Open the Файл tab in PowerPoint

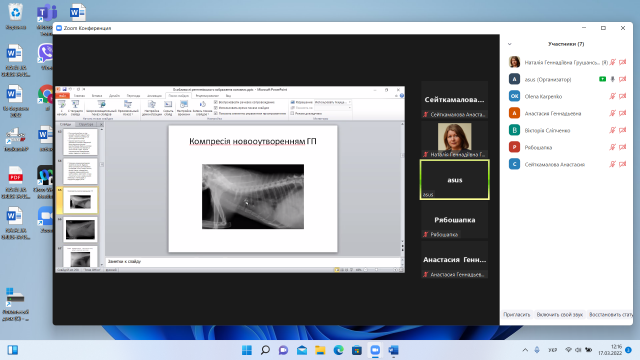pyautogui.click(x=62, y=96)
